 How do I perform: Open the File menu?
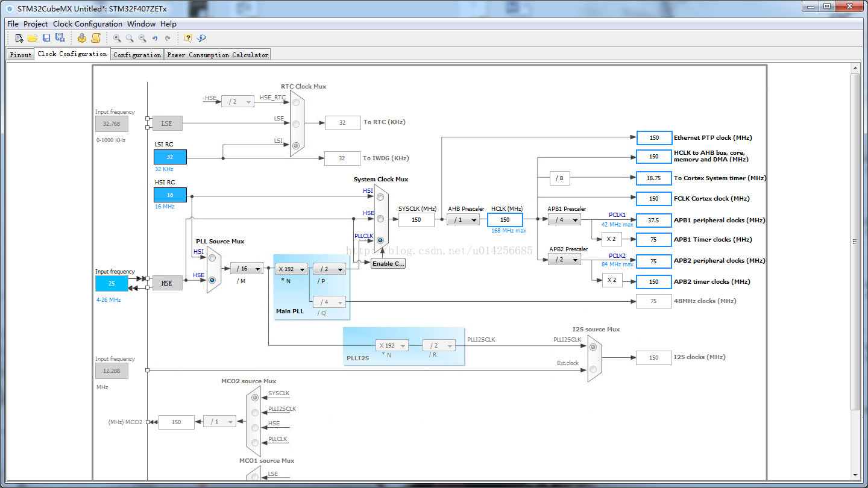click(x=13, y=24)
